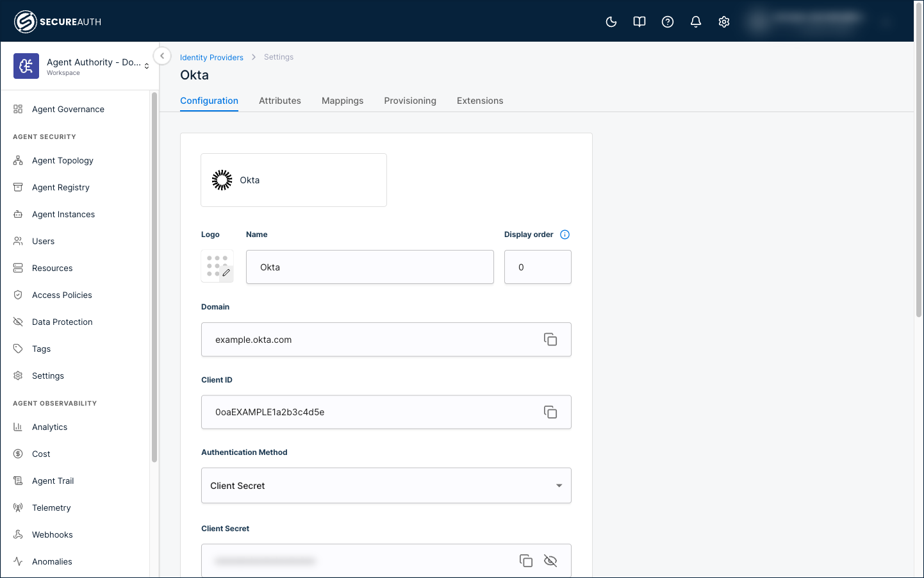Toggle Client Secret visibility eye icon

click(x=550, y=561)
